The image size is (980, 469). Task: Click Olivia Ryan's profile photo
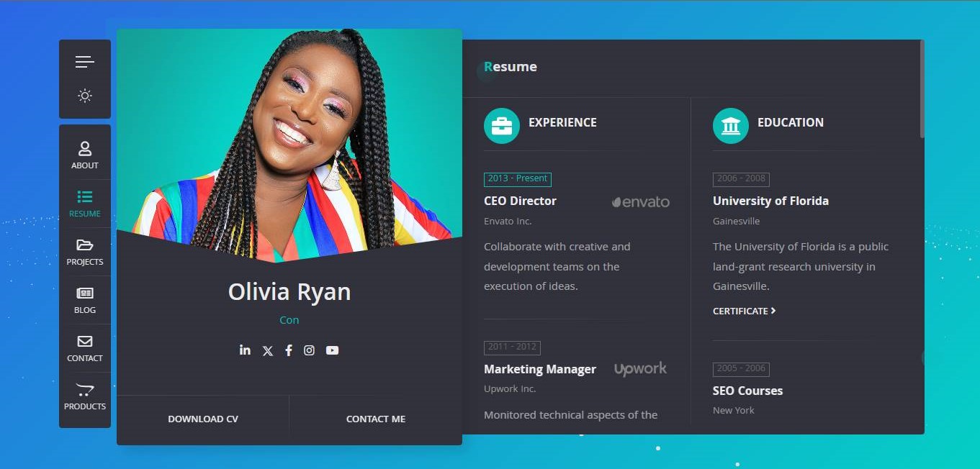tap(289, 144)
